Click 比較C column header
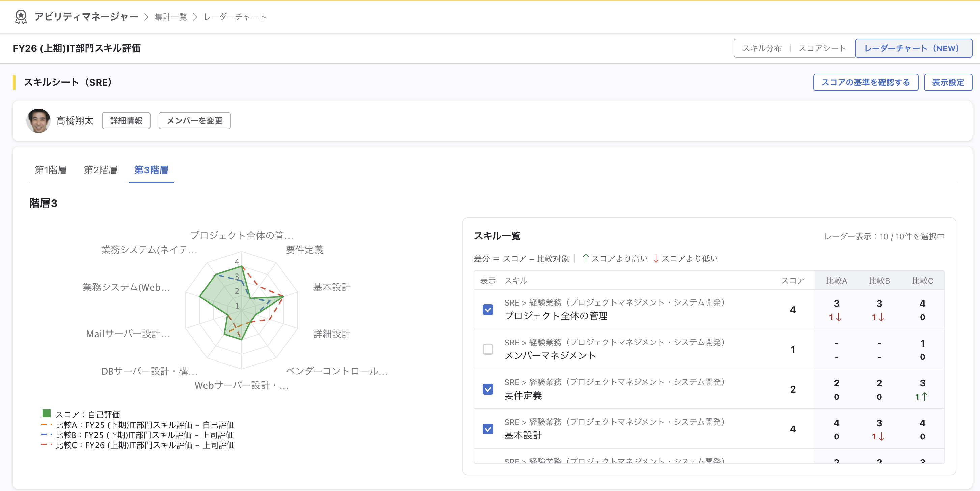 click(923, 281)
